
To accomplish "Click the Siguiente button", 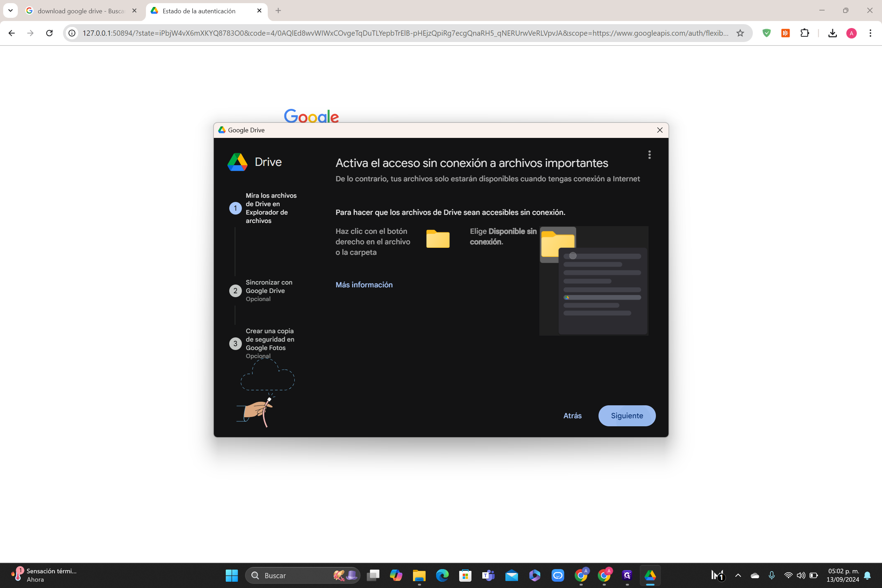I will pos(626,415).
